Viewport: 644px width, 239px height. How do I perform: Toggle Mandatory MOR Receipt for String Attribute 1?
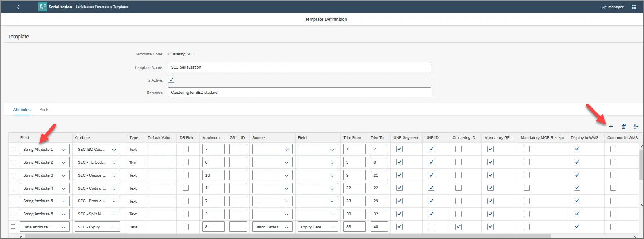[x=527, y=149]
